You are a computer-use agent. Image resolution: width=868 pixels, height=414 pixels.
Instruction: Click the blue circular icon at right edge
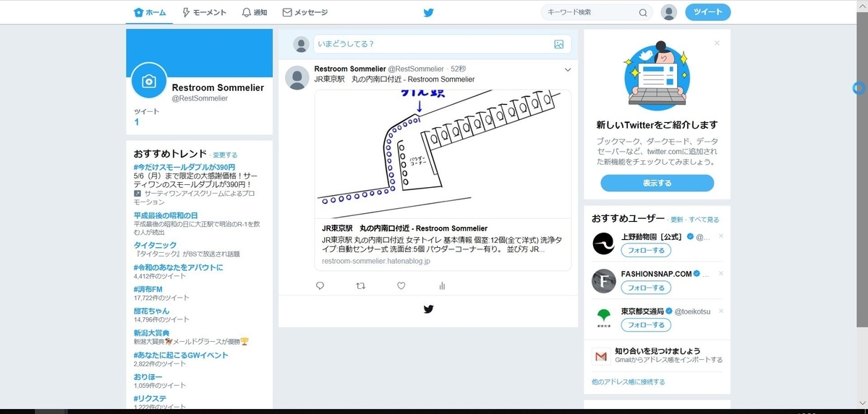pos(859,88)
